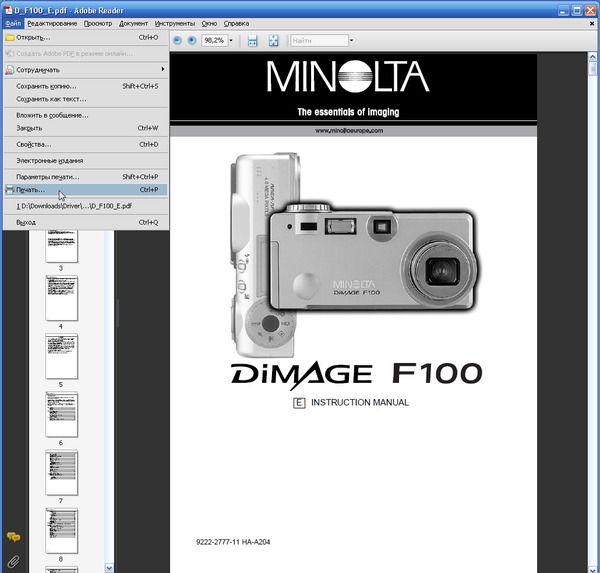This screenshot has height=573, width=600.
Task: Open the Редактирование menu
Action: click(x=52, y=24)
